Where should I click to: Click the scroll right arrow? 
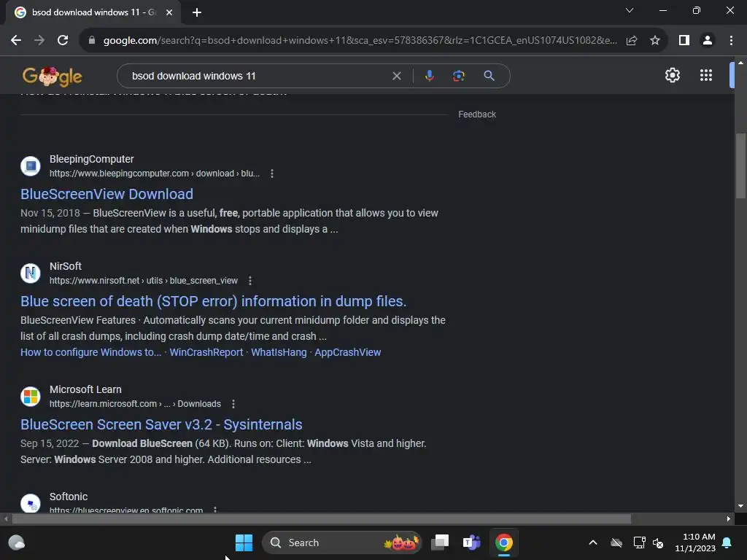(729, 519)
